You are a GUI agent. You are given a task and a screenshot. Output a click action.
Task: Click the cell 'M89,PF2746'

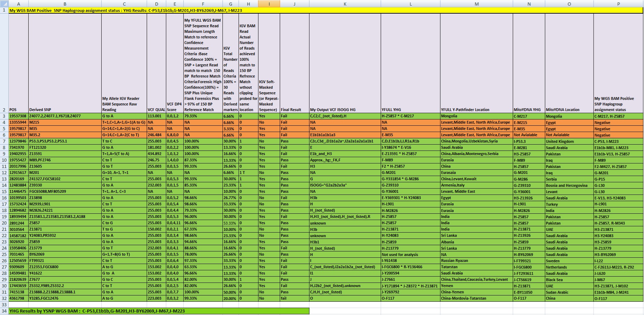(x=65, y=160)
